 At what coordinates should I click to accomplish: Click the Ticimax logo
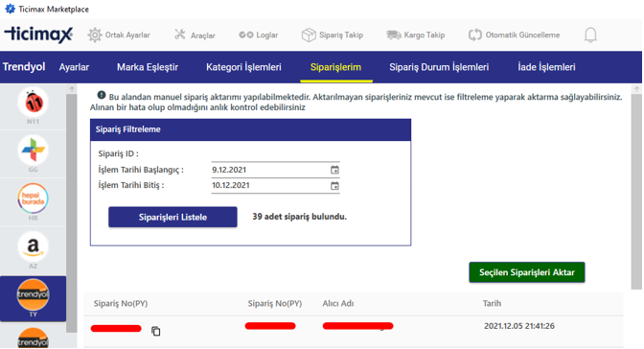click(38, 35)
